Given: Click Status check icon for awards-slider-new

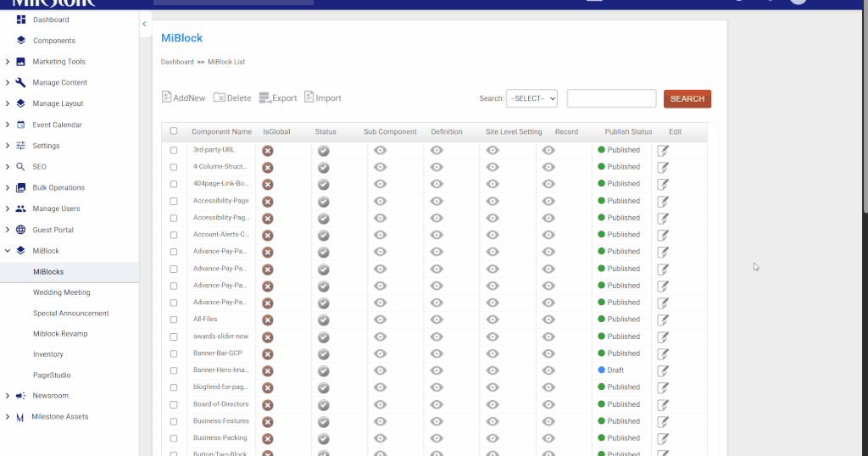Looking at the screenshot, I should point(324,337).
